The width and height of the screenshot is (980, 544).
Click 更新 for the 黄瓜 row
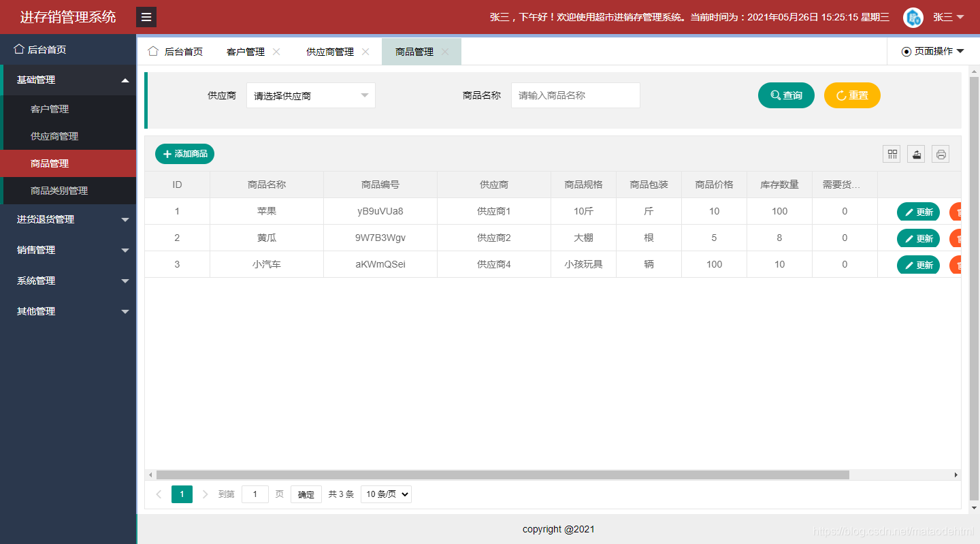pos(918,238)
